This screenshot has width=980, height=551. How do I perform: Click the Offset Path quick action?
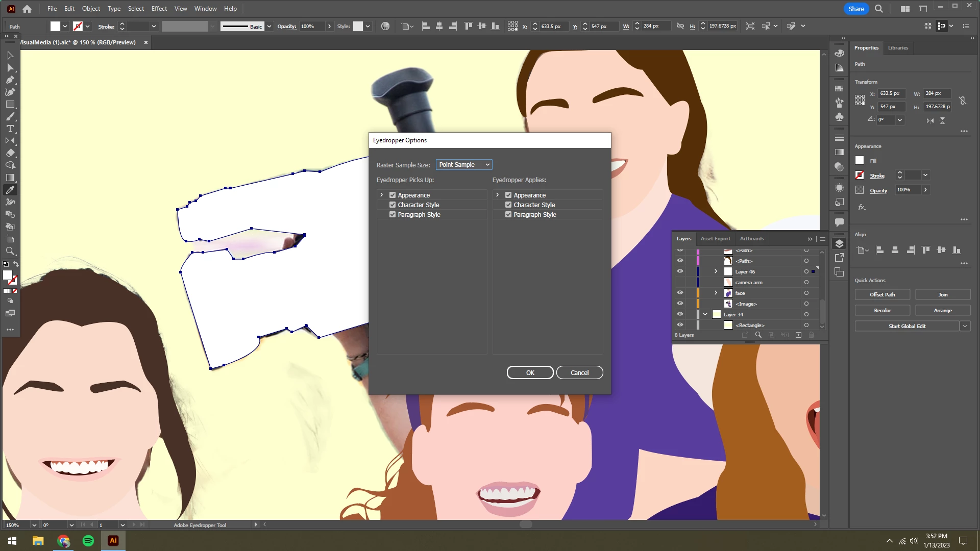pos(882,294)
